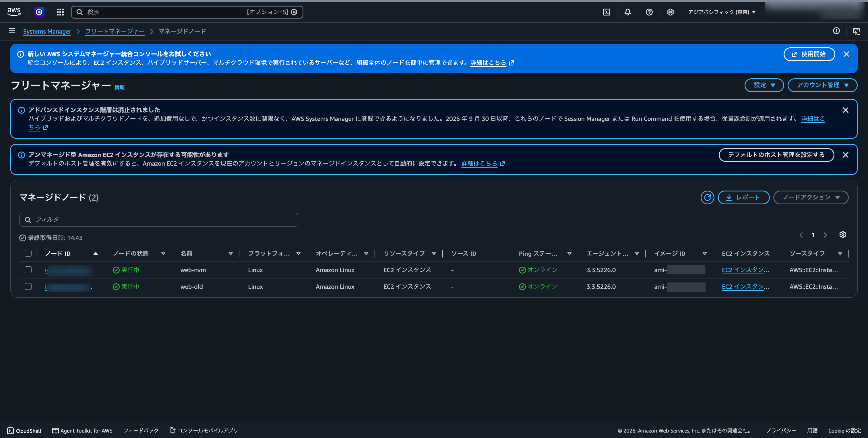Open notifications bell icon

(x=627, y=12)
